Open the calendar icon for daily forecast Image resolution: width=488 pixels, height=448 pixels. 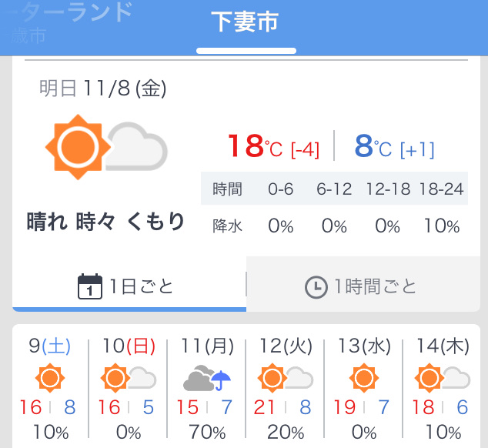click(x=89, y=286)
